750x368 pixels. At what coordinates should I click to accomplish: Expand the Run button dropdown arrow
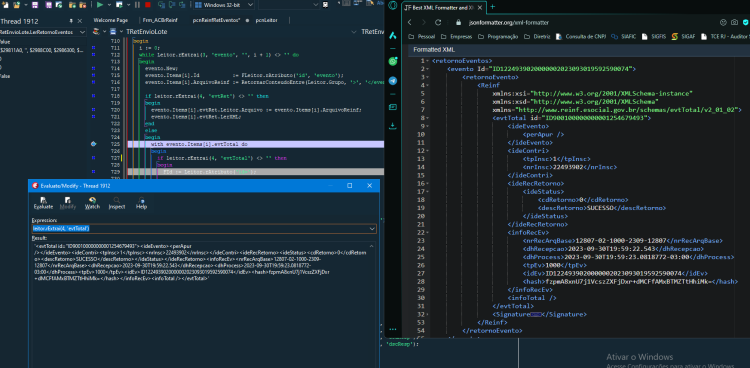pos(109,5)
